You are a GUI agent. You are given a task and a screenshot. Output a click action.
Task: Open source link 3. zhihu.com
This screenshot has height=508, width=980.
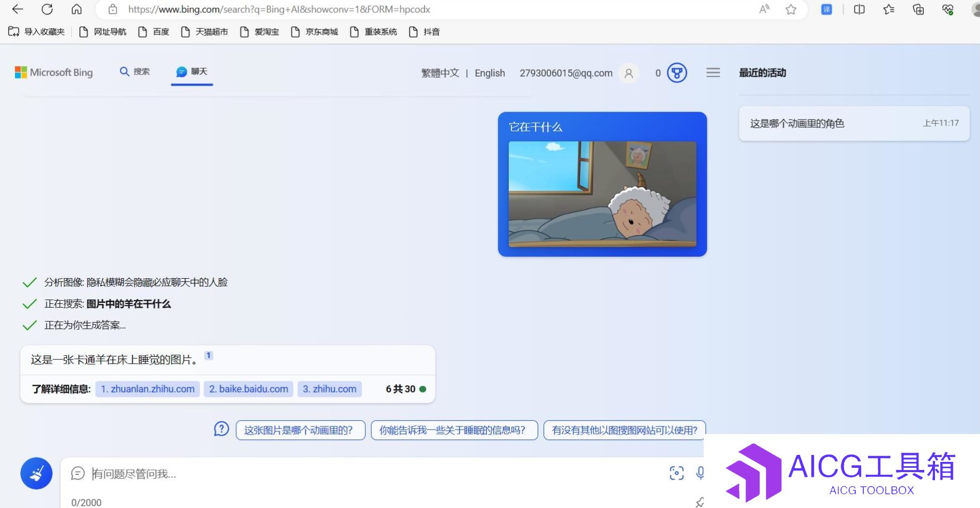click(x=329, y=389)
